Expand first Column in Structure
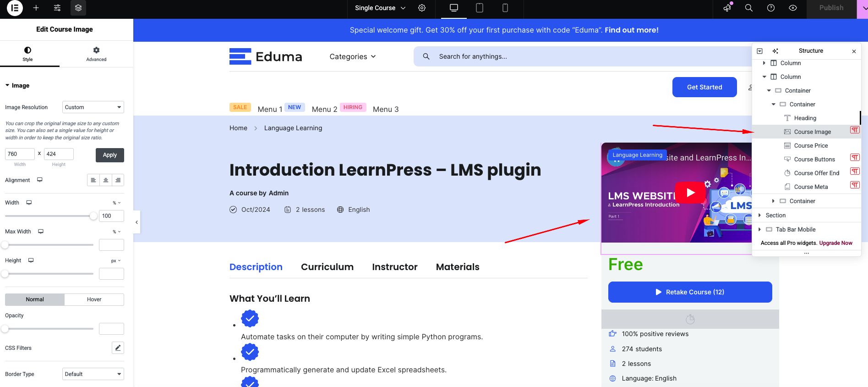This screenshot has height=387, width=868. pyautogui.click(x=764, y=63)
